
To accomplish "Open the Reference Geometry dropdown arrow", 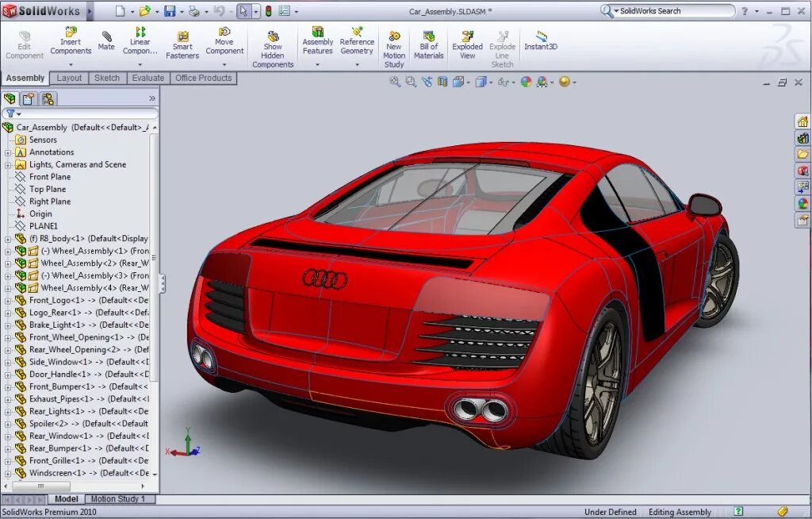I will coord(357,65).
